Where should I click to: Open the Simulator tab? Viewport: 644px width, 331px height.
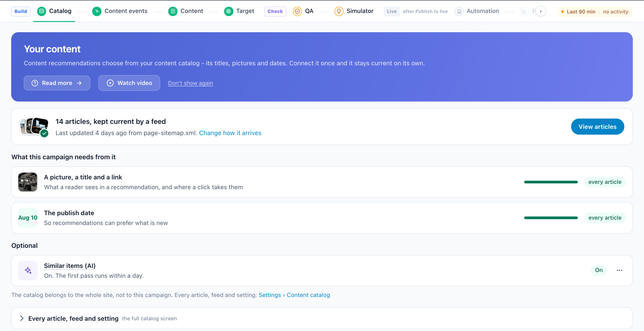[354, 11]
